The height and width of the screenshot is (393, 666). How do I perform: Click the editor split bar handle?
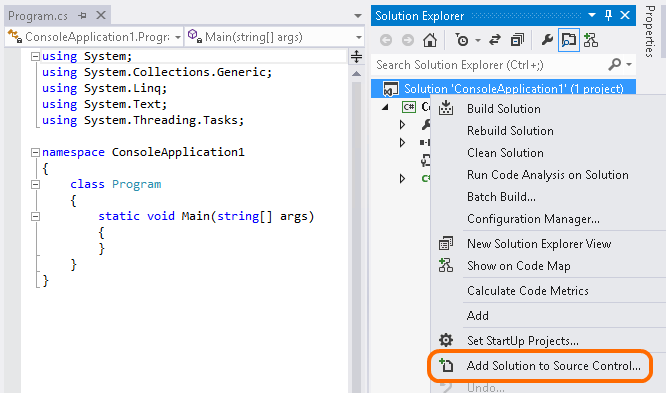tap(356, 56)
